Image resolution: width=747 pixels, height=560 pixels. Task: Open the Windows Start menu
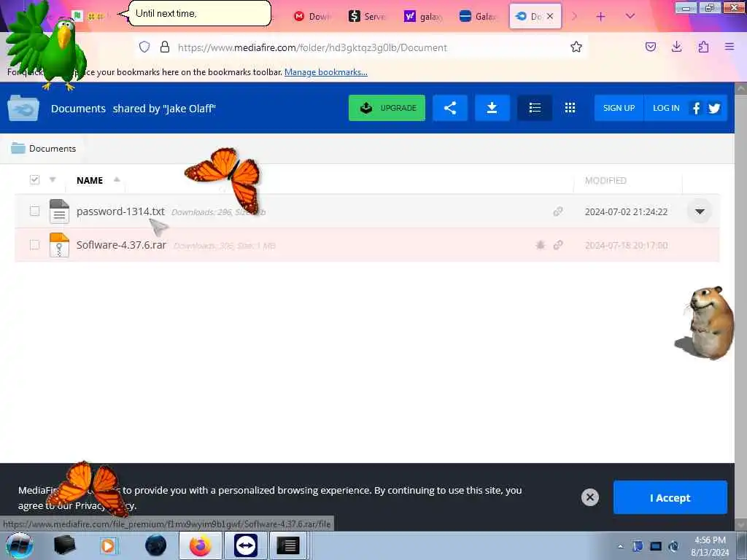pos(19,545)
